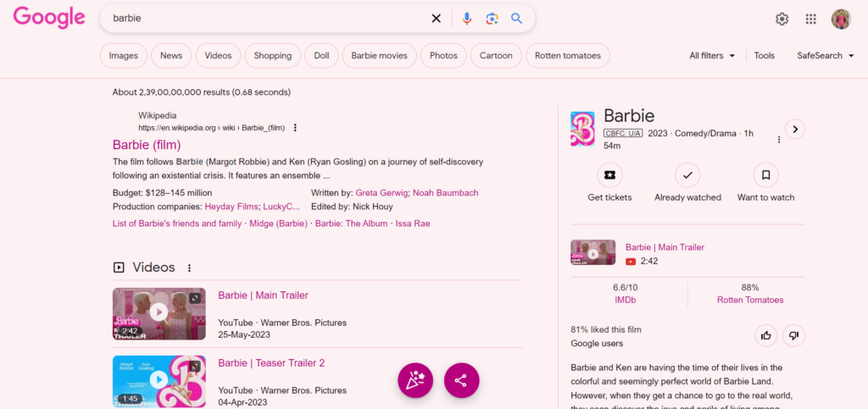The width and height of the screenshot is (868, 409).
Task: Add film via Want to watch bookmark
Action: click(766, 175)
